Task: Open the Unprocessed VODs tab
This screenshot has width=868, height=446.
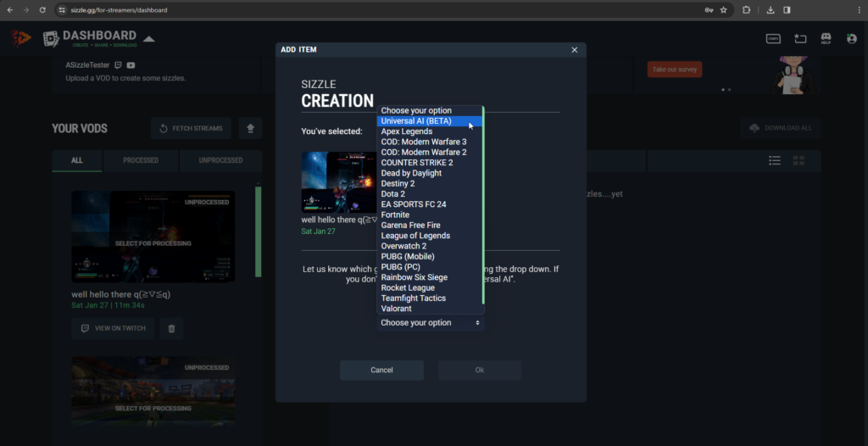Action: pos(220,160)
